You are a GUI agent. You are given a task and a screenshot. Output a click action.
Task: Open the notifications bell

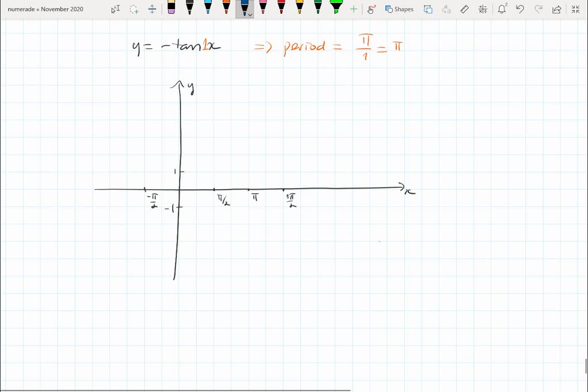(x=503, y=9)
